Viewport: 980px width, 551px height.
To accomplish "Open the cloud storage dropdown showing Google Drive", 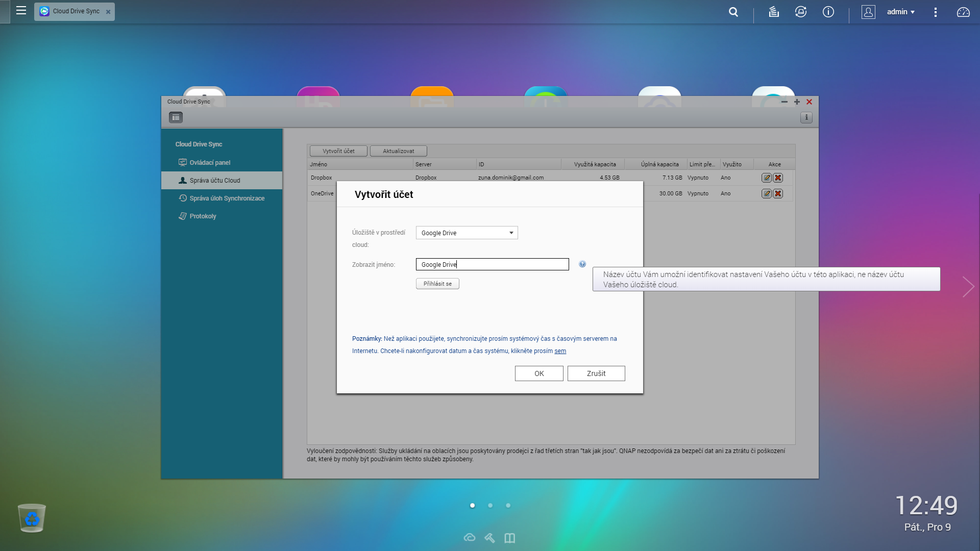I will (x=467, y=233).
